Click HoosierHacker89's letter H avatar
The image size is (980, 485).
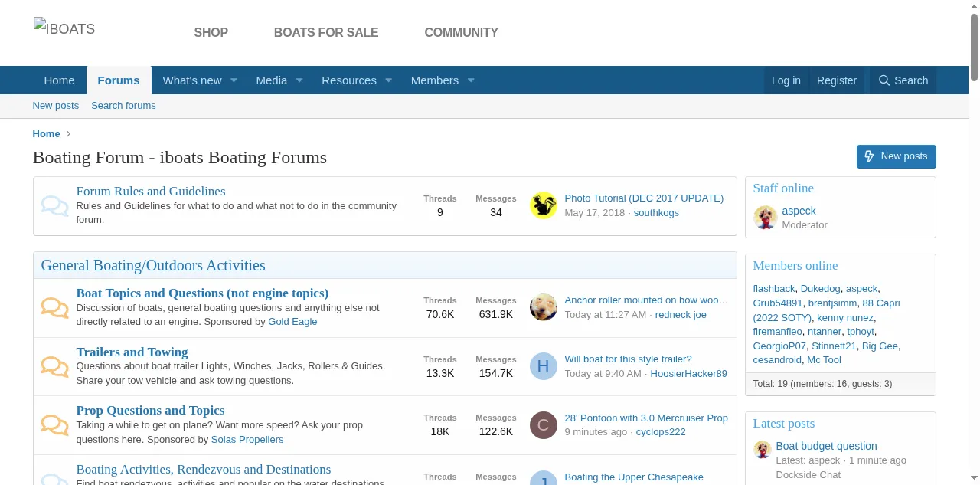(x=544, y=366)
